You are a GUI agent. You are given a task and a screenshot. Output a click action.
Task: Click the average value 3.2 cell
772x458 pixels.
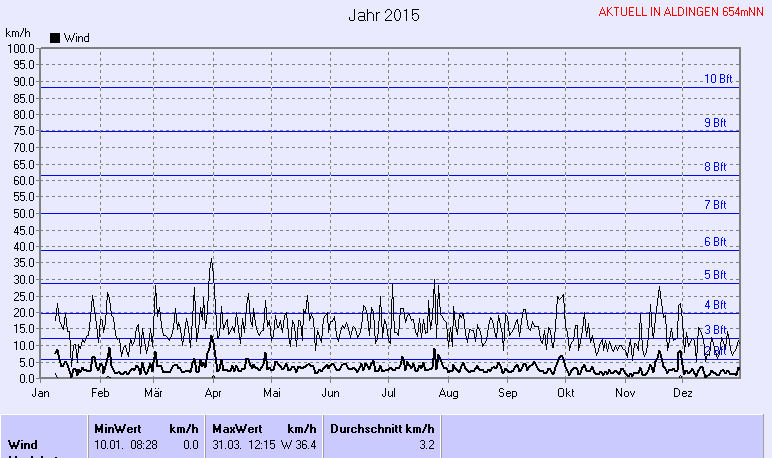click(x=426, y=444)
